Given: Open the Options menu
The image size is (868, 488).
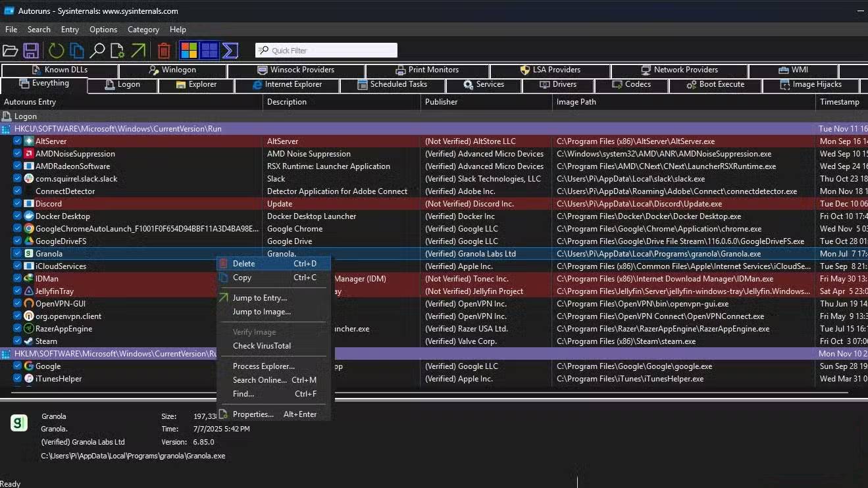Looking at the screenshot, I should click(x=103, y=30).
